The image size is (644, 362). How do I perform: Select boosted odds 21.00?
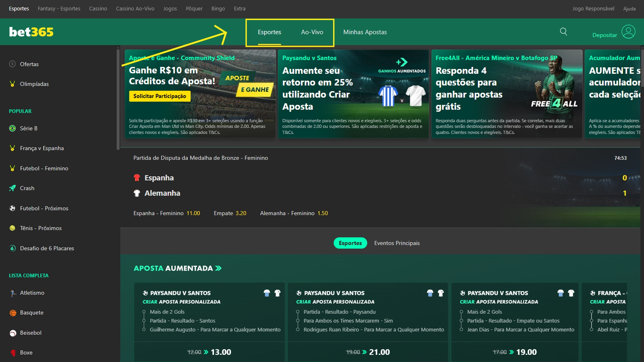click(368, 352)
